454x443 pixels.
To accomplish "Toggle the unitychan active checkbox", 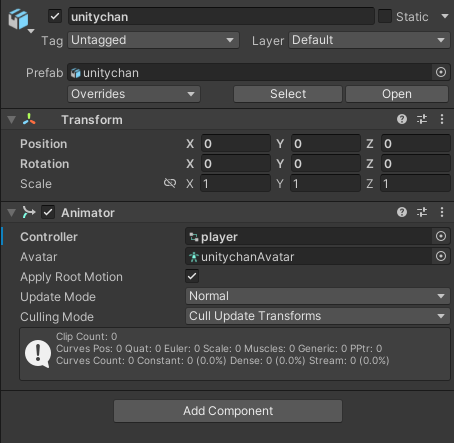I will (x=55, y=16).
